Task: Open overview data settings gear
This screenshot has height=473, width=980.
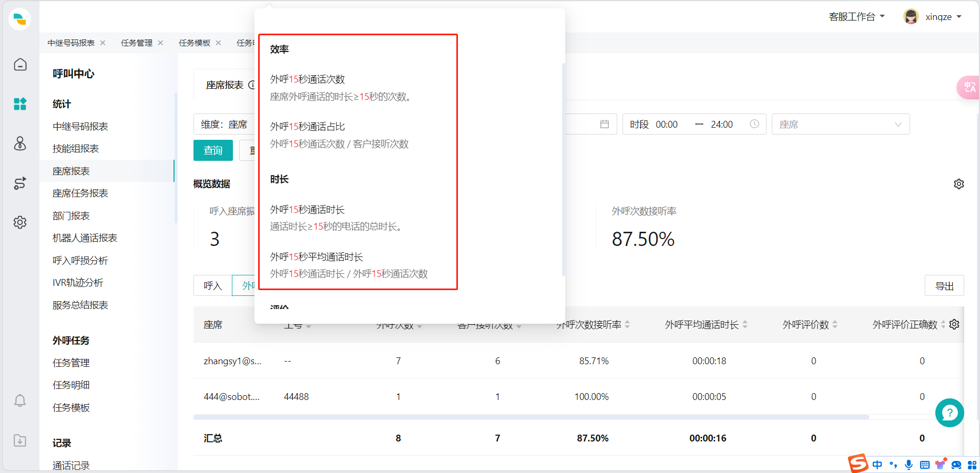Action: (959, 184)
